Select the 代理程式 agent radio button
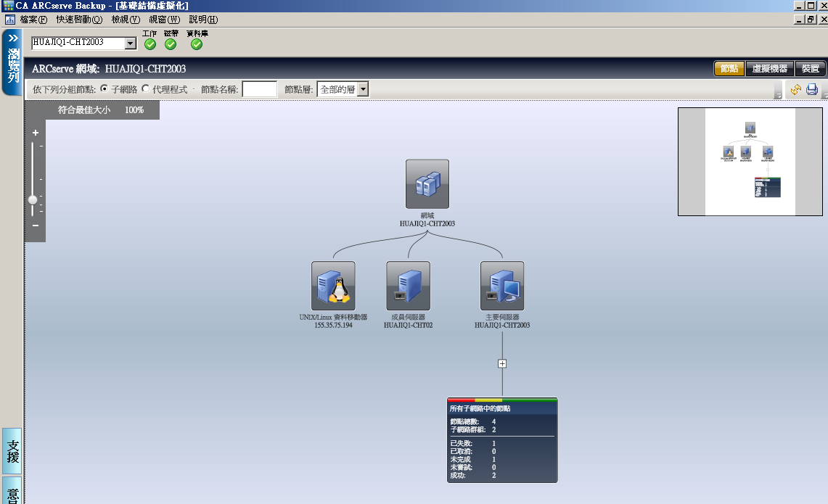The height and width of the screenshot is (504, 828). 146,89
